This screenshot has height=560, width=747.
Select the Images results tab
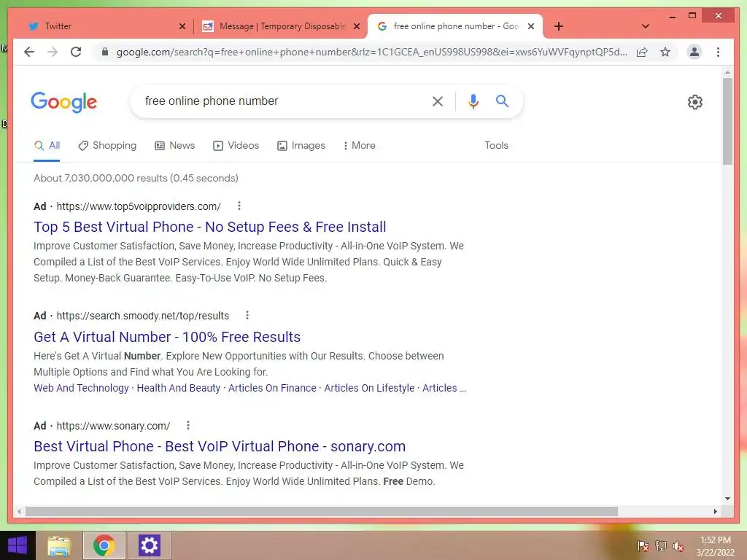click(x=301, y=145)
